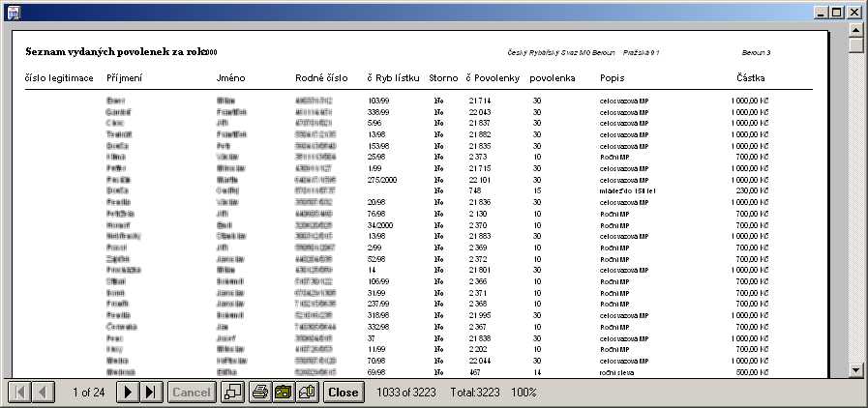Click the Cancel button in toolbar

point(191,392)
